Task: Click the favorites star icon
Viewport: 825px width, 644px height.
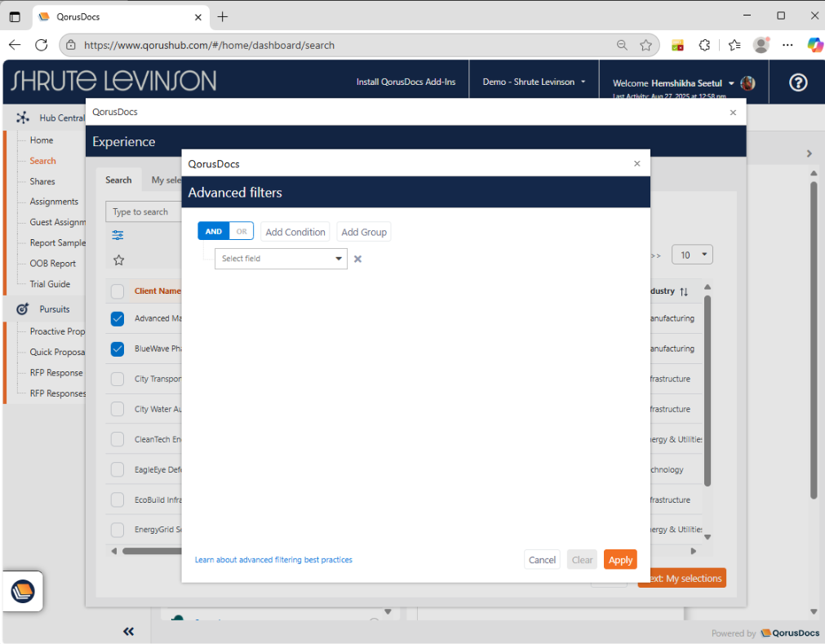Action: pos(118,260)
